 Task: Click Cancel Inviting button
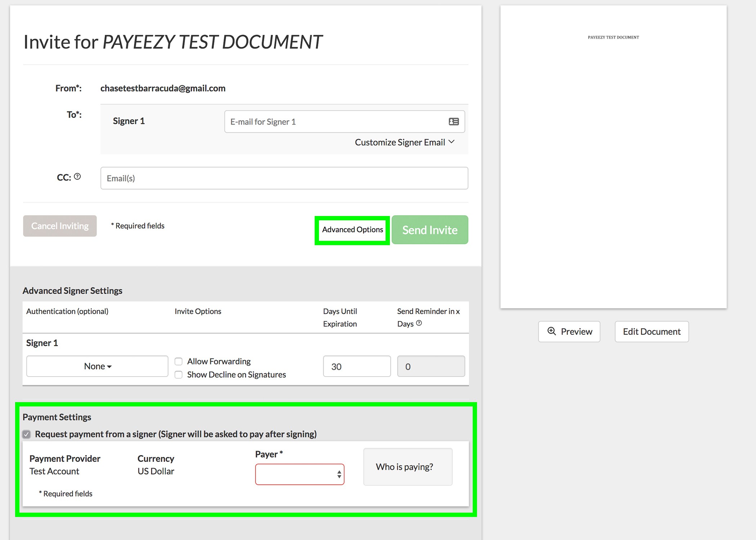tap(60, 226)
